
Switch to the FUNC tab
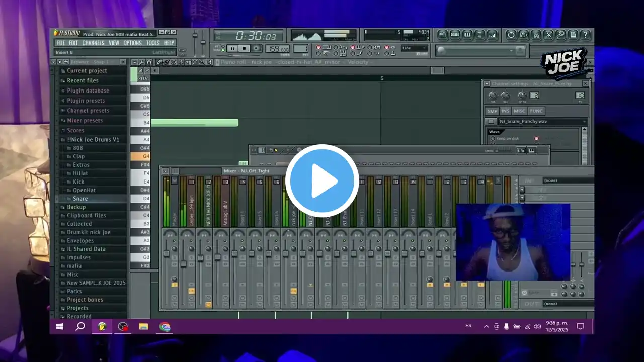point(536,111)
